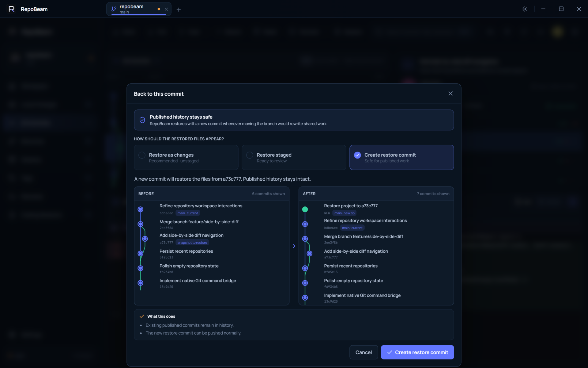Click the unsaved changes dot on repobeam tab
Image resolution: width=588 pixels, height=368 pixels.
(x=159, y=9)
